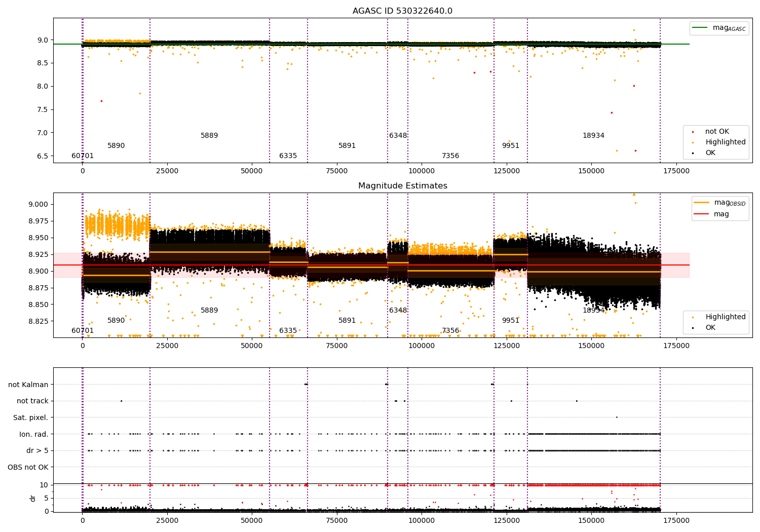Screen dimensions: 760x532
Task: Click 'OK' legend entry in the top panel
Action: (710, 153)
